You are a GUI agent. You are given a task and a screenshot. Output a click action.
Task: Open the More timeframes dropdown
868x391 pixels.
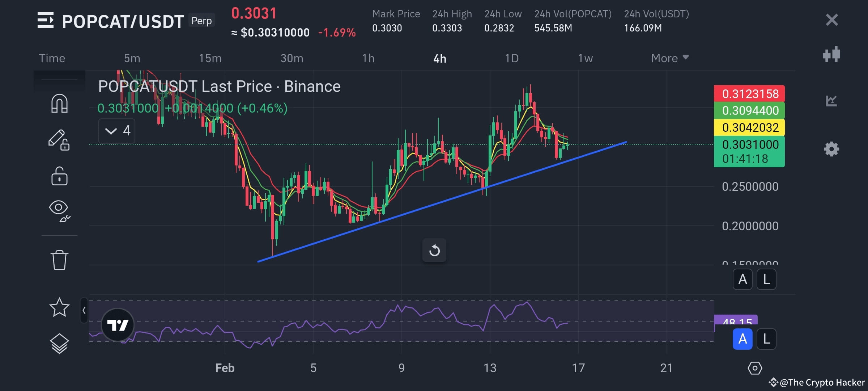[670, 58]
